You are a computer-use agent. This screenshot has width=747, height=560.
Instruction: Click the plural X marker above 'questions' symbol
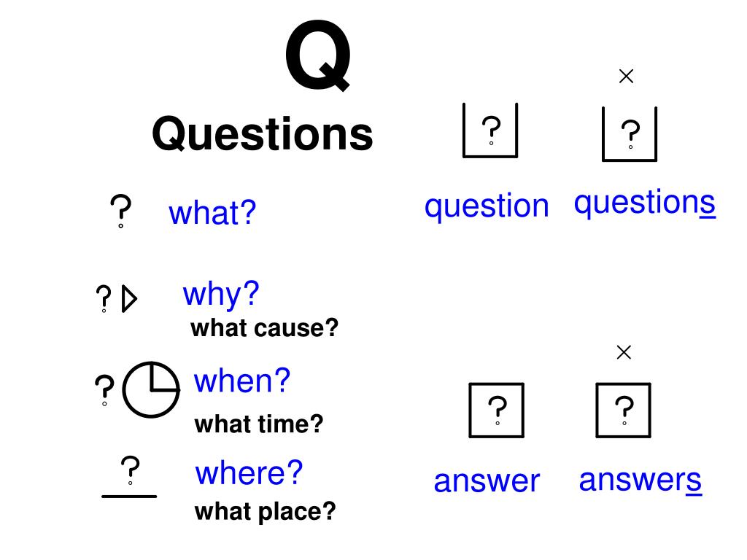pyautogui.click(x=626, y=76)
